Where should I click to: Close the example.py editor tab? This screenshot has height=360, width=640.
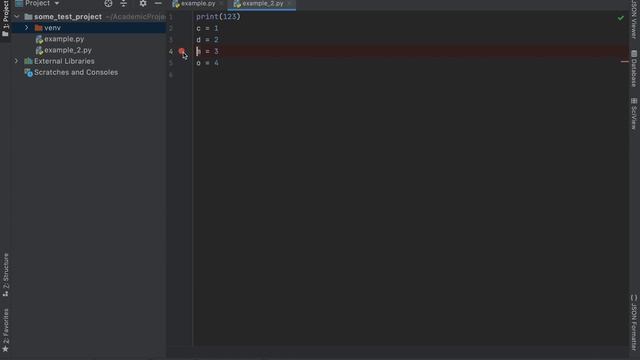(x=221, y=4)
